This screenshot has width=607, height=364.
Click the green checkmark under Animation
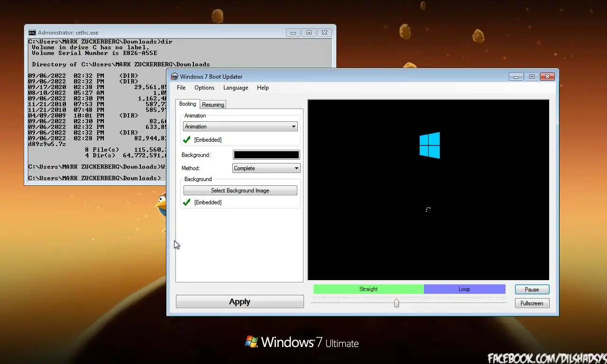click(187, 140)
